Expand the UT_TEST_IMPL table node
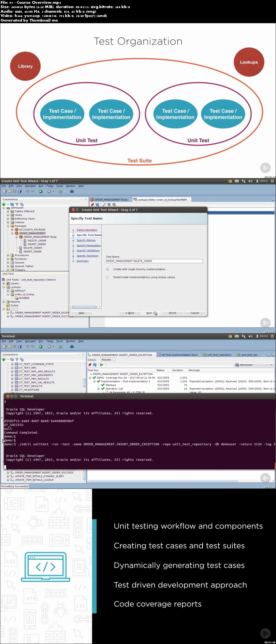The height and width of the screenshot is (644, 276). pos(12,368)
